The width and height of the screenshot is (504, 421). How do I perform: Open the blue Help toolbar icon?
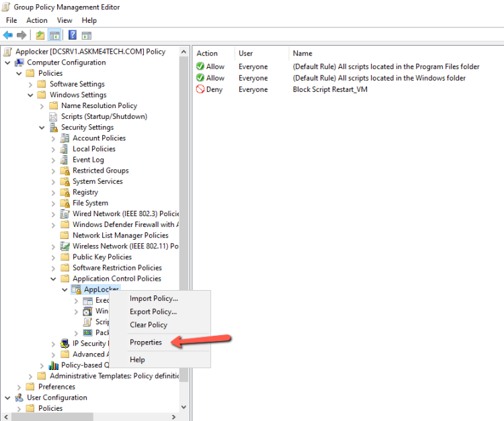[x=72, y=35]
